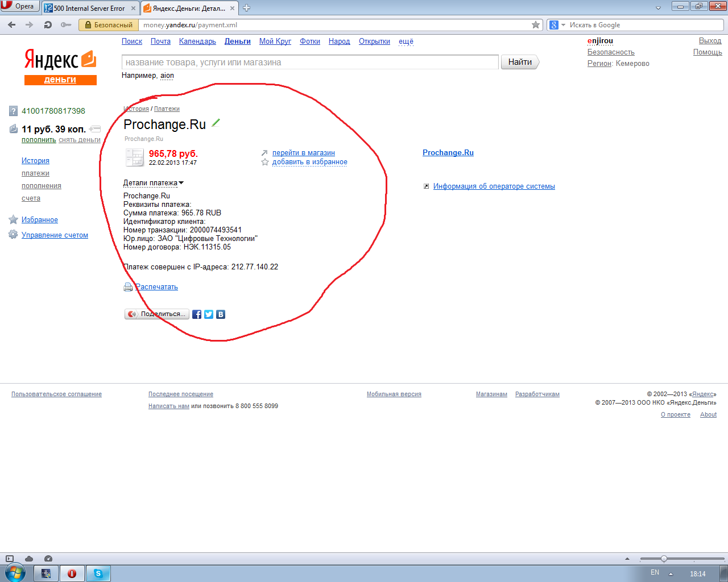Open the Поиск service link
The width and height of the screenshot is (728, 582).
click(132, 41)
